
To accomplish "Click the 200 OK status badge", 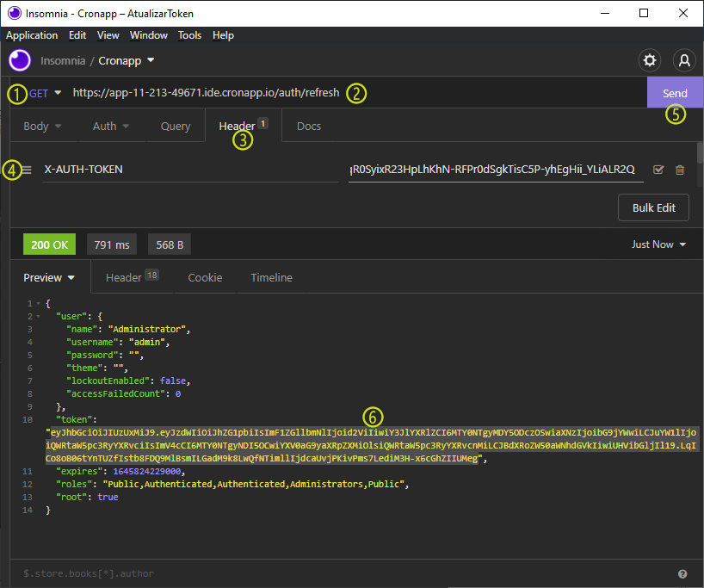I will [x=49, y=244].
